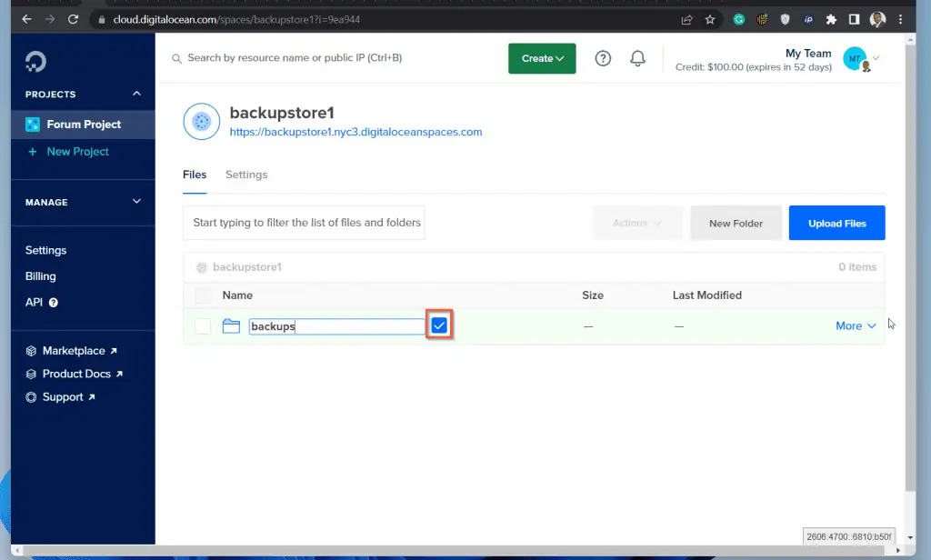Click the browser forward arrow

(50, 20)
